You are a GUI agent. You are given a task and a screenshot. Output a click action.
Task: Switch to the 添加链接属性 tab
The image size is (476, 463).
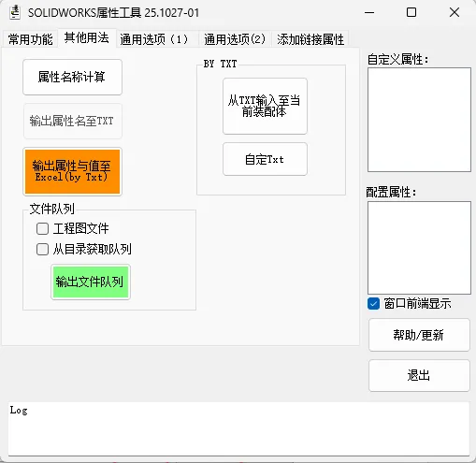point(310,39)
